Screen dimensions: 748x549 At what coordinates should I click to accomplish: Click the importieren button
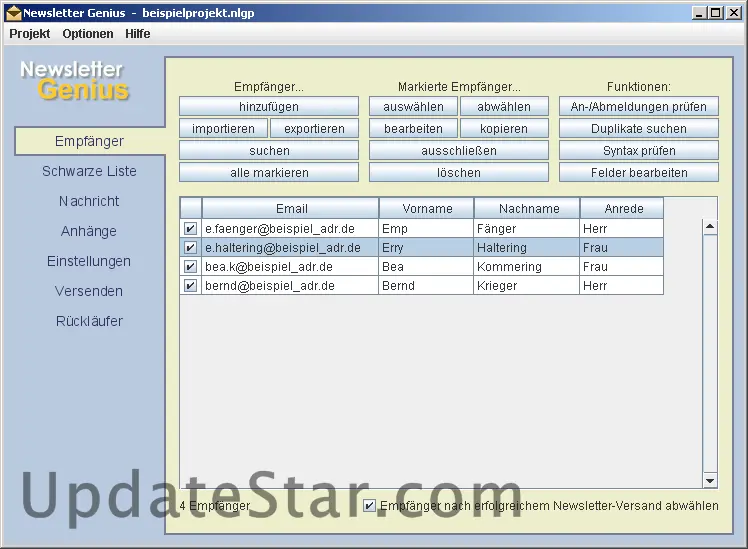[x=223, y=128]
